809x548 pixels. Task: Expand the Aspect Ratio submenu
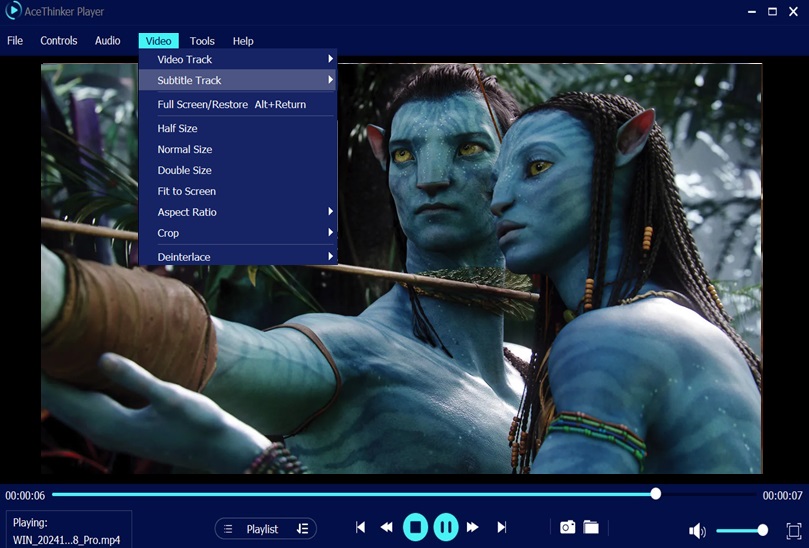coord(238,212)
